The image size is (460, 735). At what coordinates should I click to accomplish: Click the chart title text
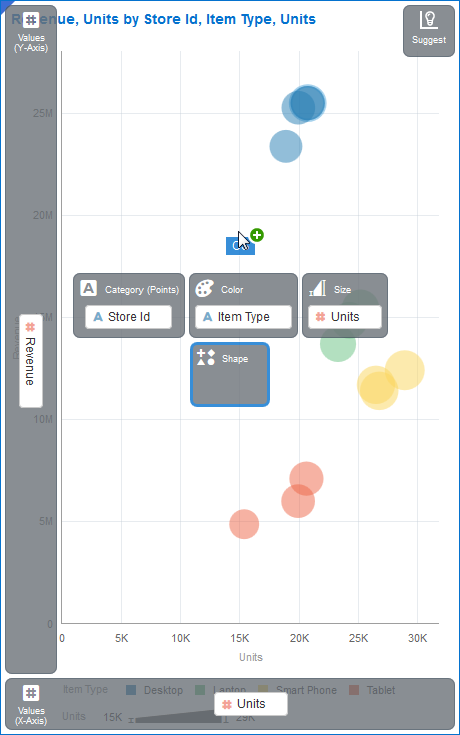point(164,19)
